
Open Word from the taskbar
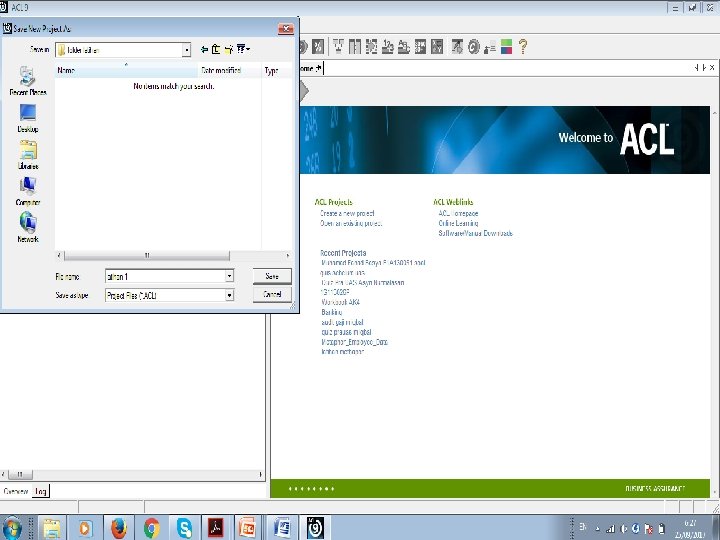pos(282,528)
